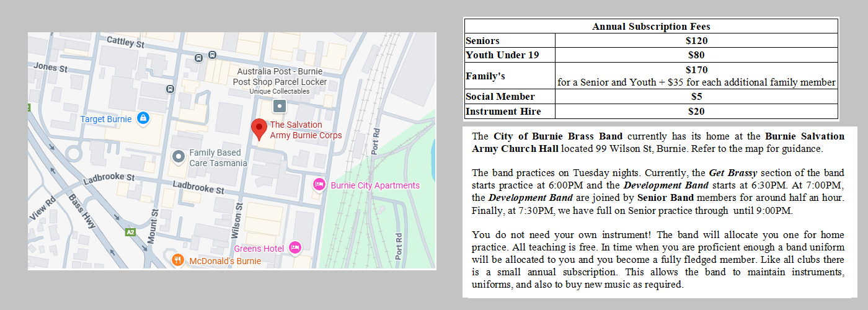Click the $80 Youth Under 19 fee
The image size is (868, 310).
tap(696, 55)
